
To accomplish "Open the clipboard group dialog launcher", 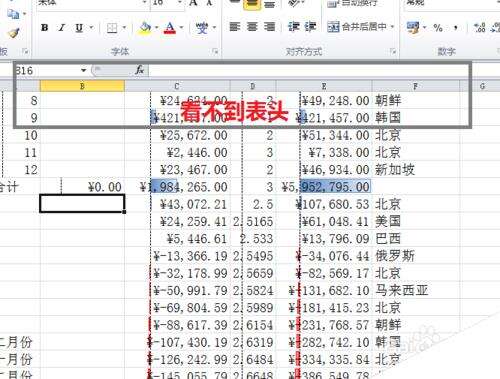I will (25, 51).
